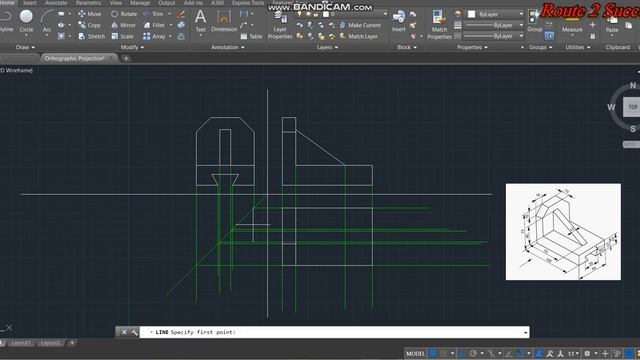Viewport: 640px width, 360px height.
Task: Click the Match Layer button
Action: tap(358, 37)
